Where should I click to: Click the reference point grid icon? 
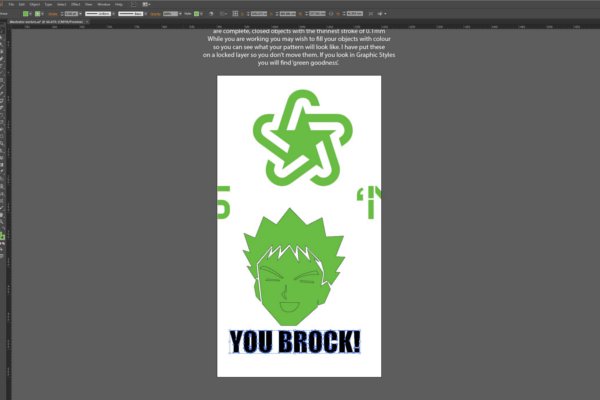coord(235,14)
